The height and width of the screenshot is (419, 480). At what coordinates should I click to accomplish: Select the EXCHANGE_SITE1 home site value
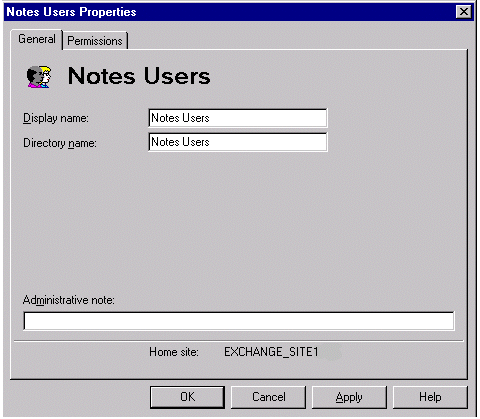coord(271,352)
